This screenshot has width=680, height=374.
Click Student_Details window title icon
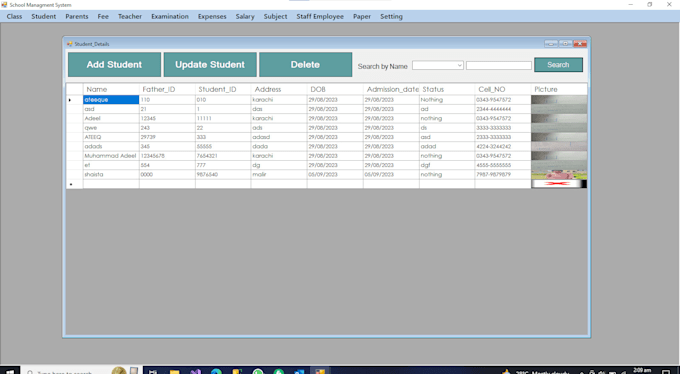(69, 44)
